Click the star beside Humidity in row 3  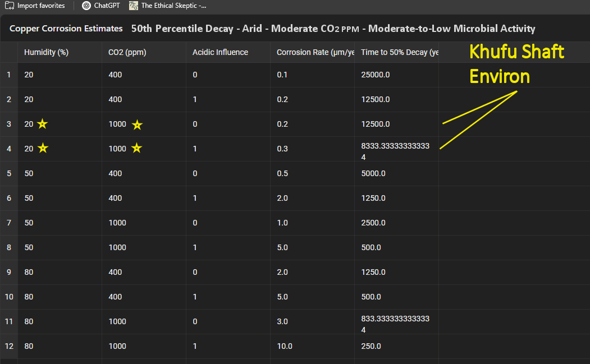point(43,124)
